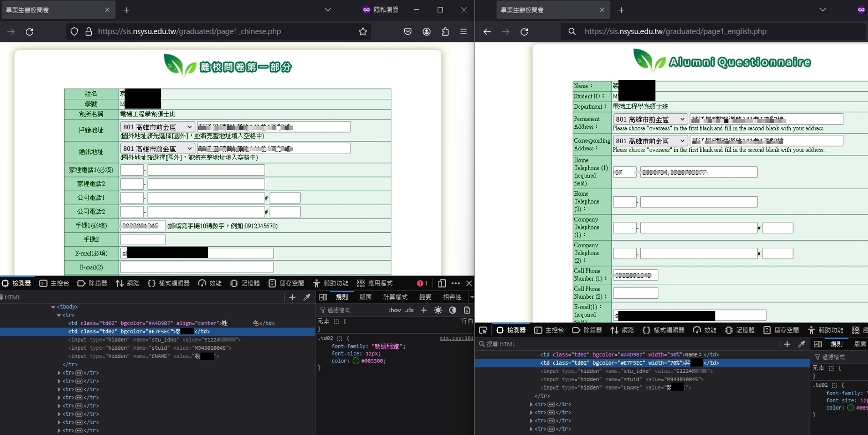Click the 搜尋 HTML search box in right inspector
Screen dimensions: 868x435
[628, 344]
